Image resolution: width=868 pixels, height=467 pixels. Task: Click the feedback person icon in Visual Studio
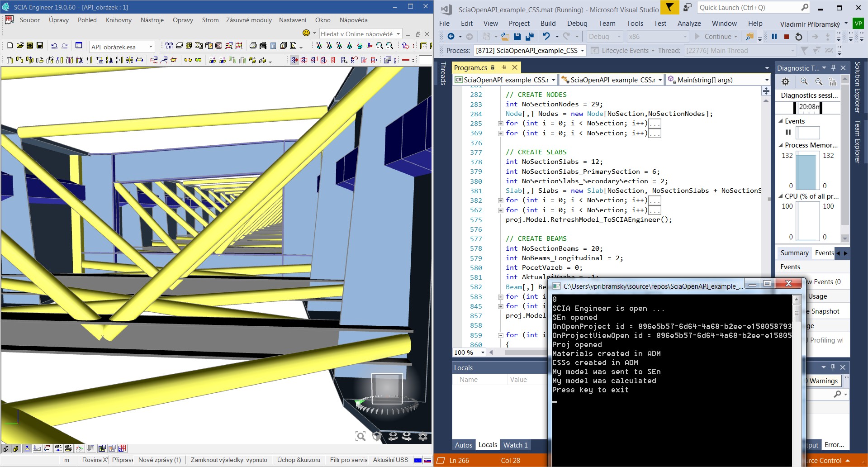[x=687, y=7]
